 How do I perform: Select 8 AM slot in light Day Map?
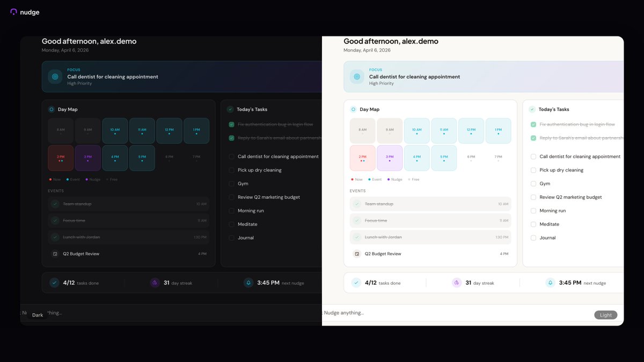[x=363, y=131]
